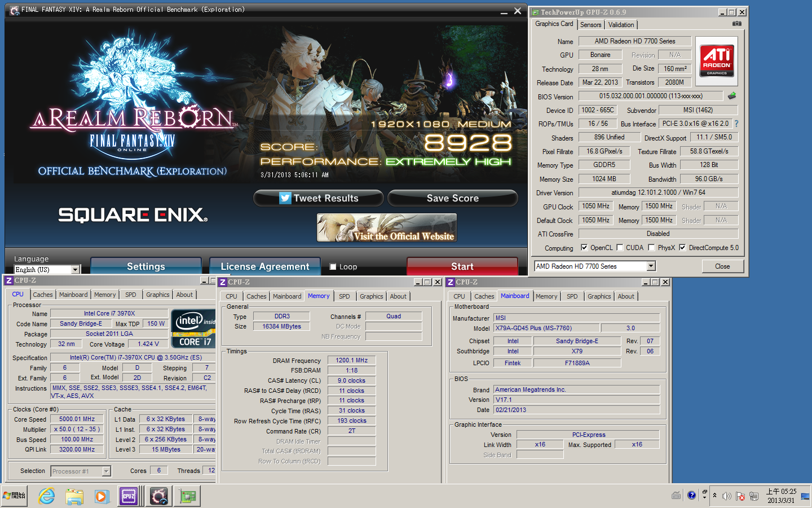Click the Save Score button
Image resolution: width=812 pixels, height=508 pixels.
pyautogui.click(x=452, y=198)
